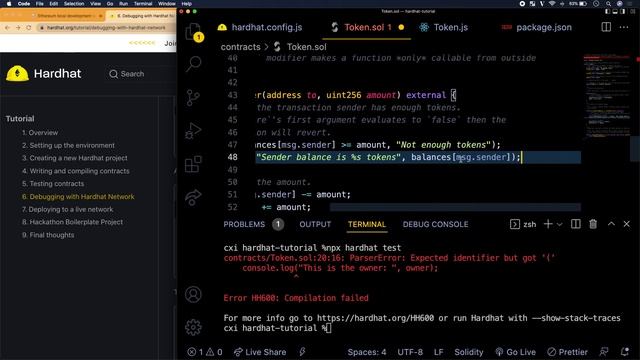Open the Run menu in menu bar
Image resolution: width=640 pixels, height=360 pixels.
tap(123, 4)
